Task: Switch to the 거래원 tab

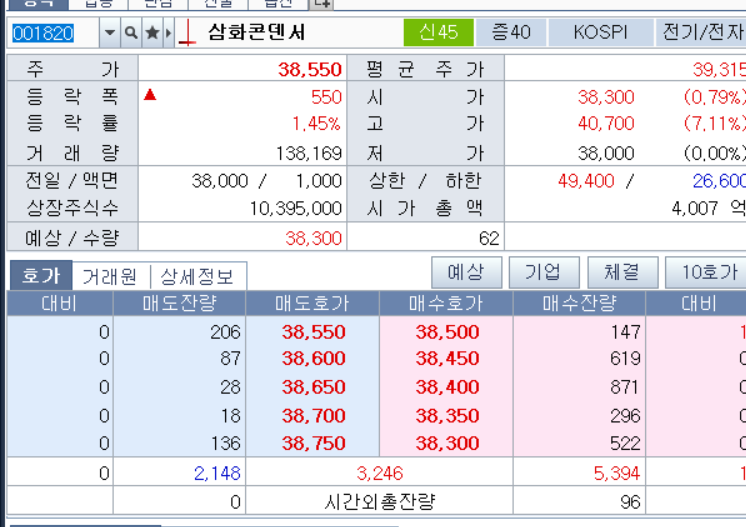Action: (x=110, y=276)
